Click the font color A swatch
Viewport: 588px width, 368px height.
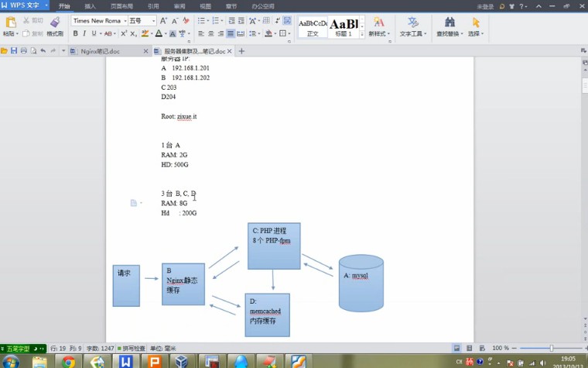[159, 33]
